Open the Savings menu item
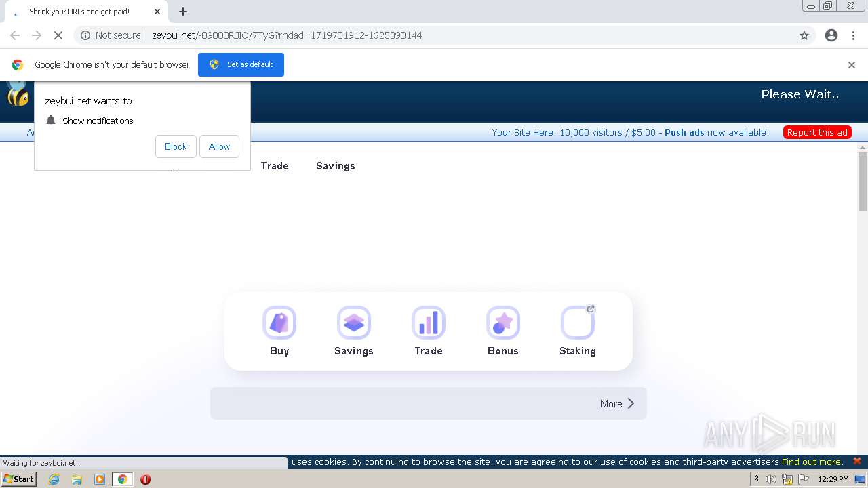The width and height of the screenshot is (868, 488). click(x=336, y=166)
